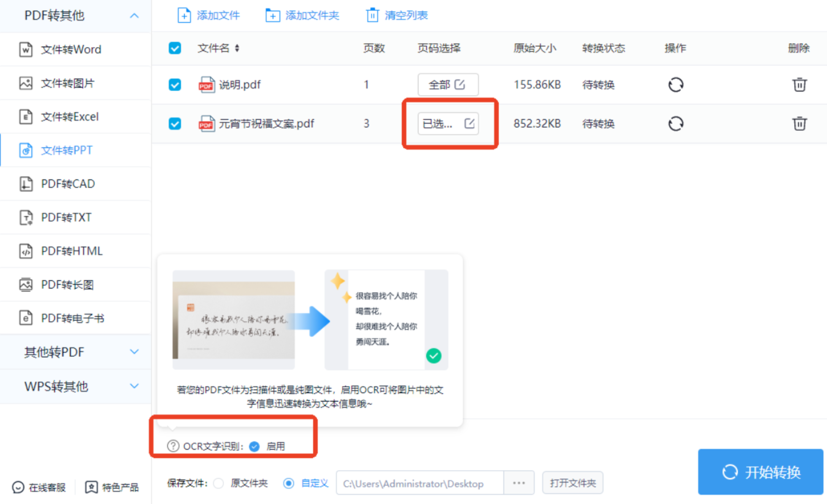Switch to 文件转Word in the sidebar
The width and height of the screenshot is (827, 504).
pyautogui.click(x=71, y=49)
